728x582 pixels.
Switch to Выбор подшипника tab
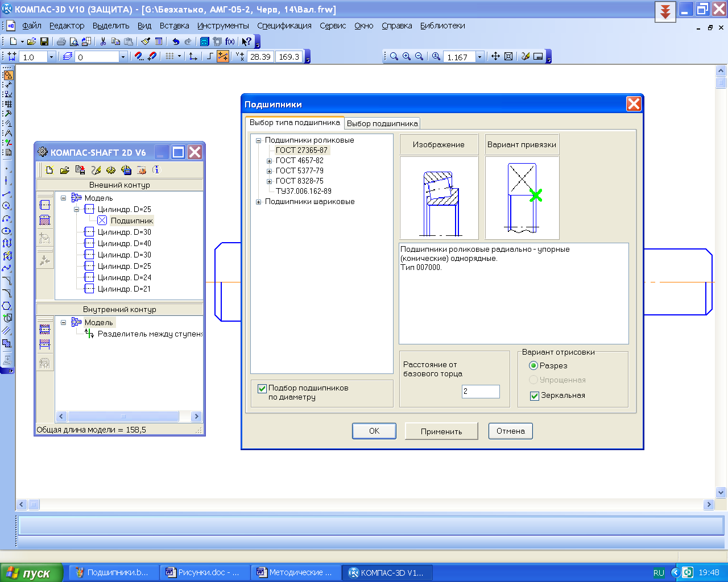tap(382, 123)
